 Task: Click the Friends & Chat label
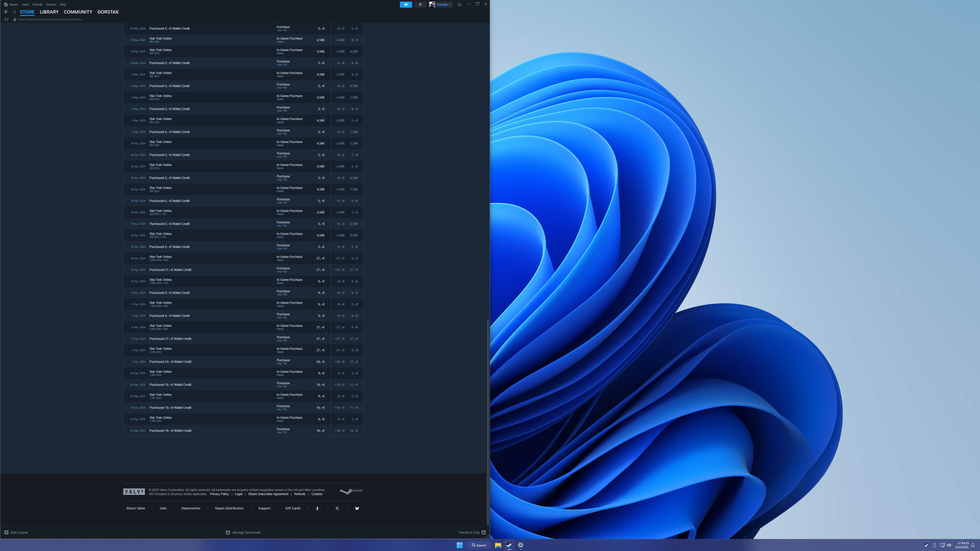tap(469, 533)
